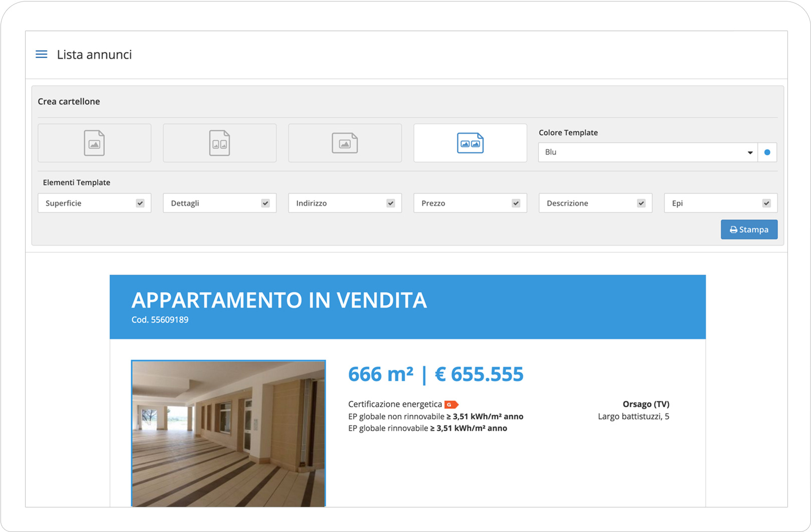Click the Lista annunci page title

point(94,54)
